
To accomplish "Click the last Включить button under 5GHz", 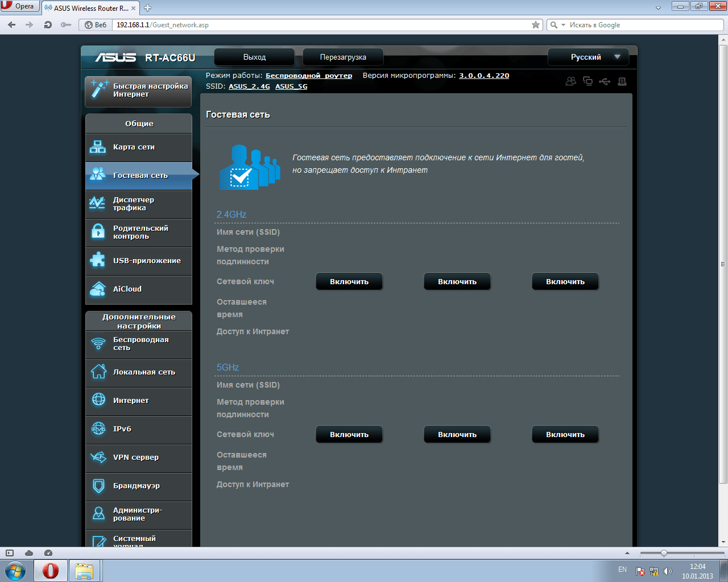I will [565, 434].
